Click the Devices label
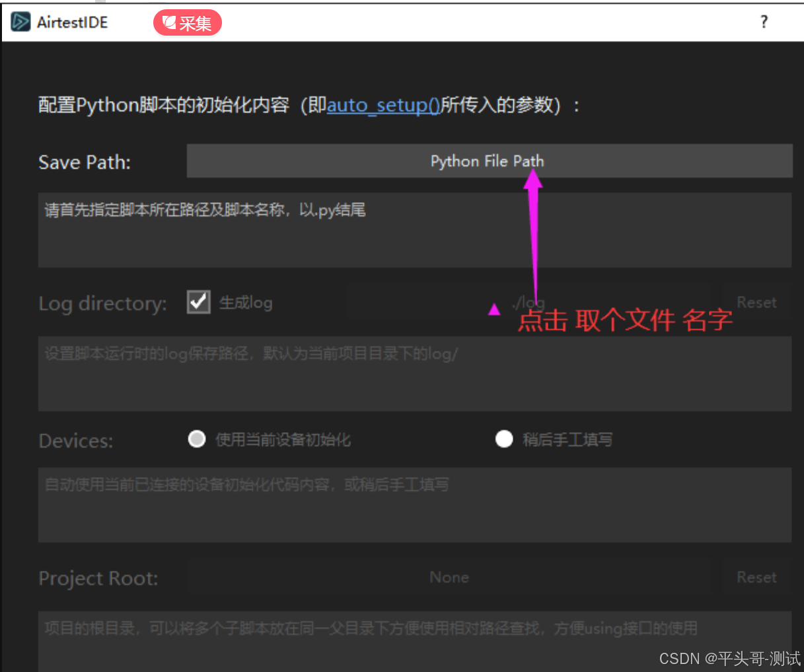Viewport: 804px width, 672px height. pyautogui.click(x=76, y=441)
